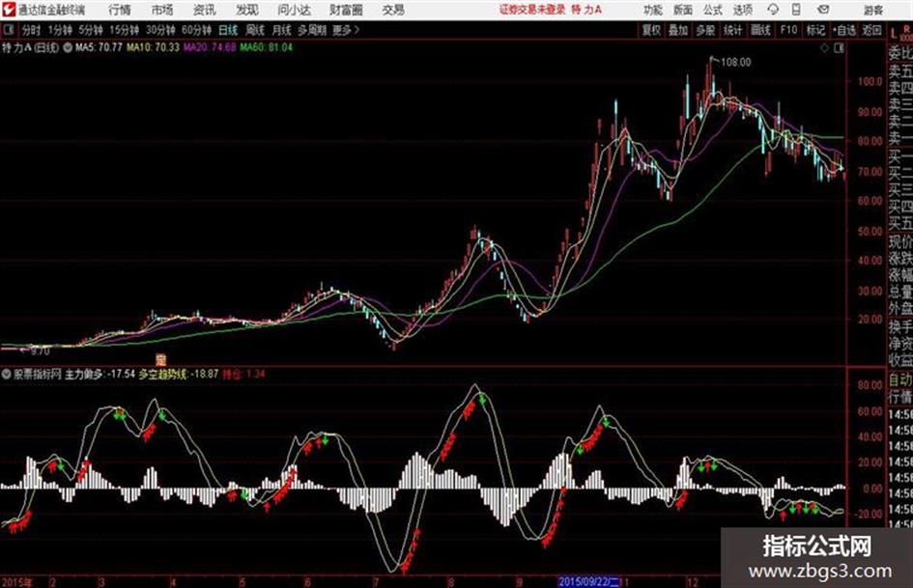
Task: Click the 返回 back button
Action: tap(871, 30)
